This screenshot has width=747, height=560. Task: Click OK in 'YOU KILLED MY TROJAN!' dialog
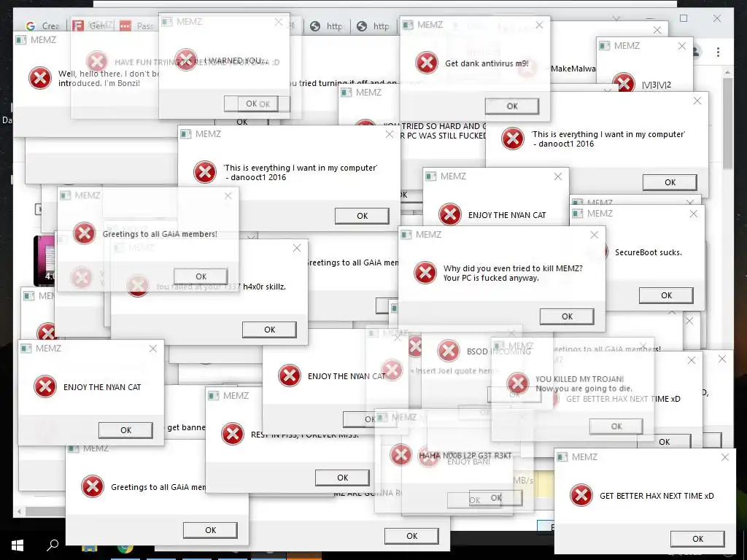pyautogui.click(x=616, y=426)
